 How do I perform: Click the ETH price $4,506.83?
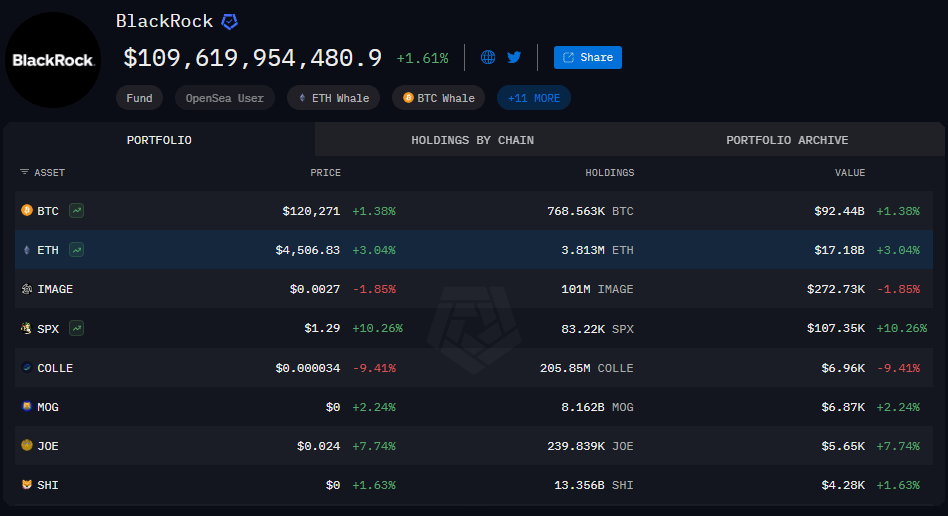point(308,250)
